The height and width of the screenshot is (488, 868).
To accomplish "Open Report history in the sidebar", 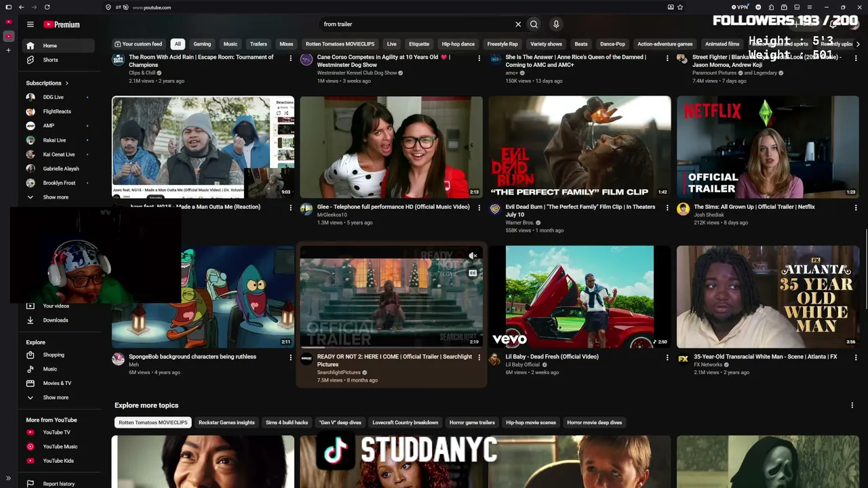I will click(59, 484).
